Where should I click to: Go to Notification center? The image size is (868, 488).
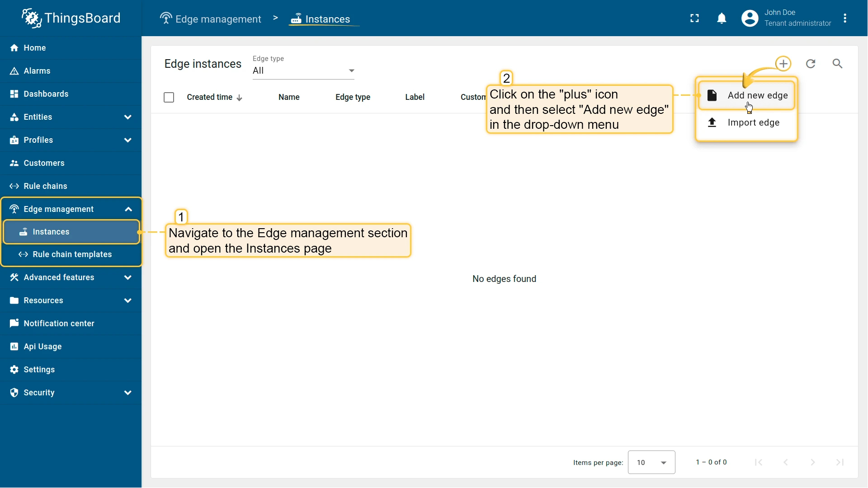59,324
